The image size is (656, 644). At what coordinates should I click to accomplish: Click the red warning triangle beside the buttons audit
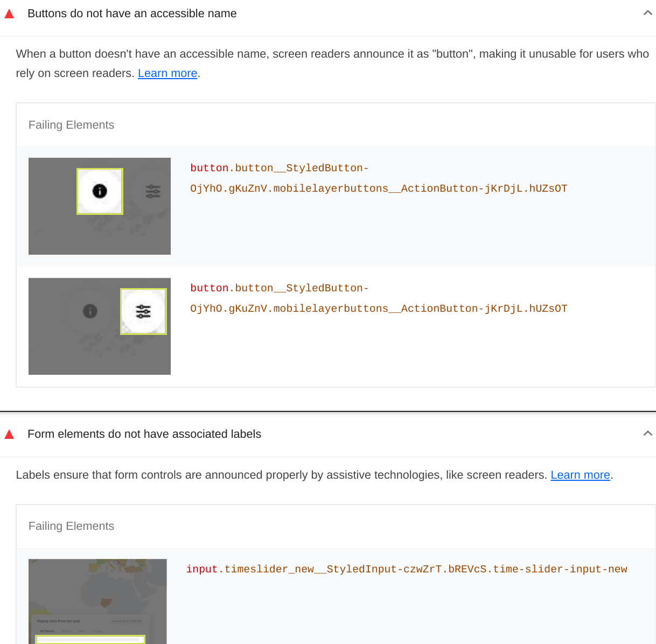click(x=9, y=13)
